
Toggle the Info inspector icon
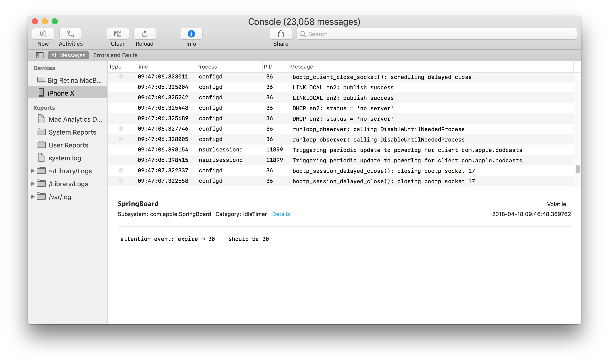click(x=191, y=34)
